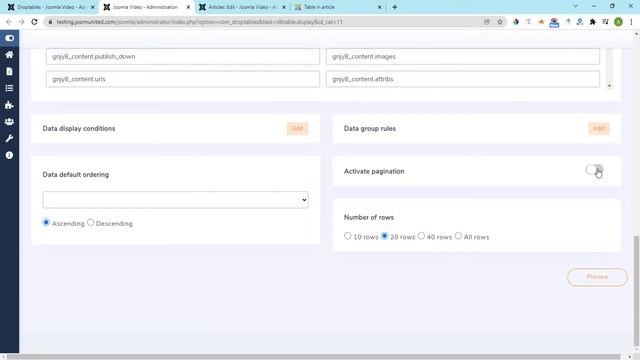
Task: Open the Users group icon in sidebar
Action: tap(9, 122)
